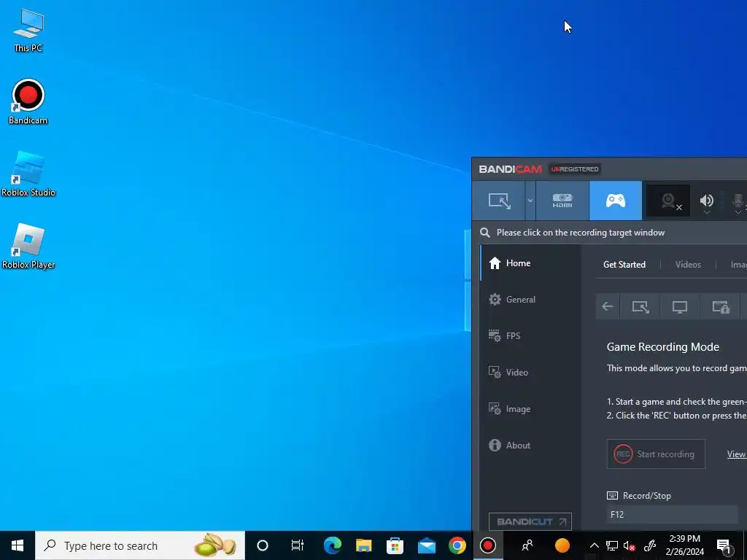747x560 pixels.
Task: Click the magnifier find-window icon
Action: pos(485,233)
